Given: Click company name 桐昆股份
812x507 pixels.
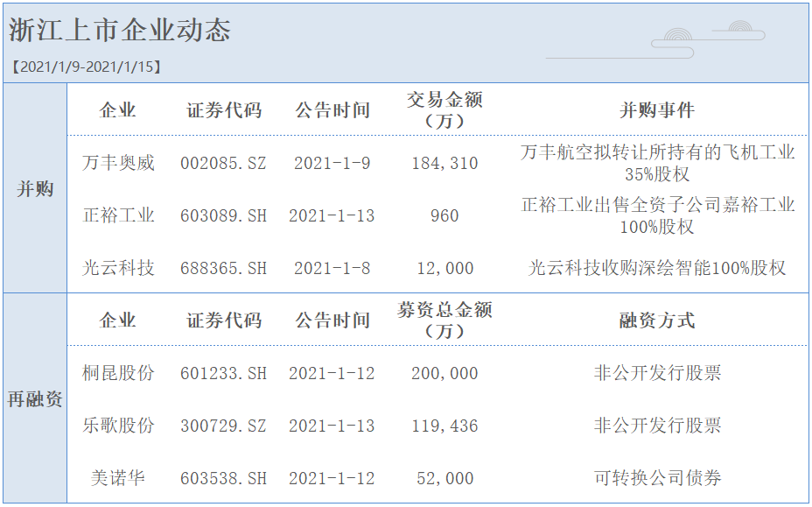Looking at the screenshot, I should coord(118,373).
